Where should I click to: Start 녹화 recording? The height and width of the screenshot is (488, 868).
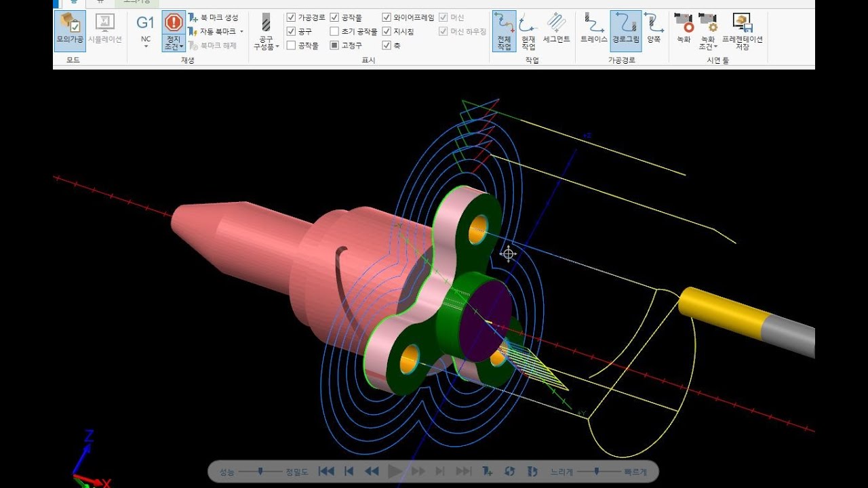click(x=684, y=28)
